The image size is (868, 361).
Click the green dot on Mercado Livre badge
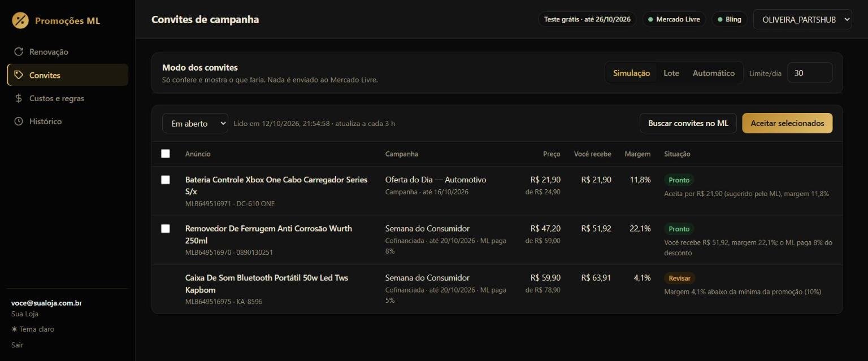click(x=650, y=19)
